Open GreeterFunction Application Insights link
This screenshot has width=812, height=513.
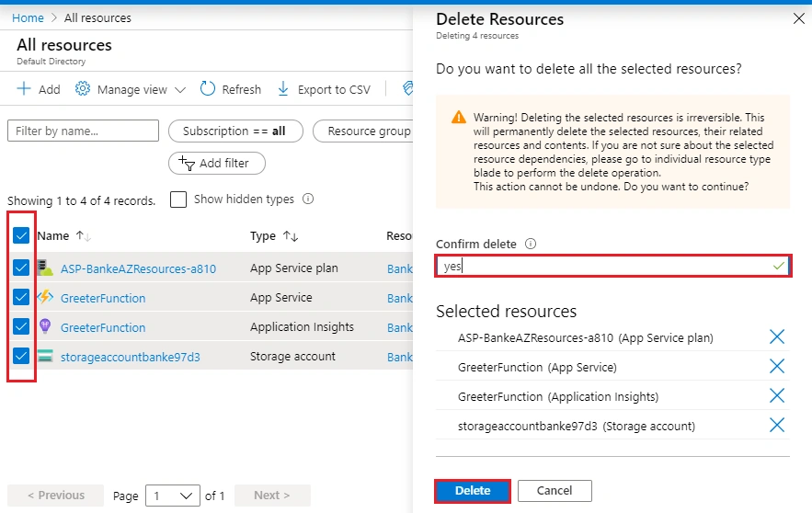coord(103,327)
